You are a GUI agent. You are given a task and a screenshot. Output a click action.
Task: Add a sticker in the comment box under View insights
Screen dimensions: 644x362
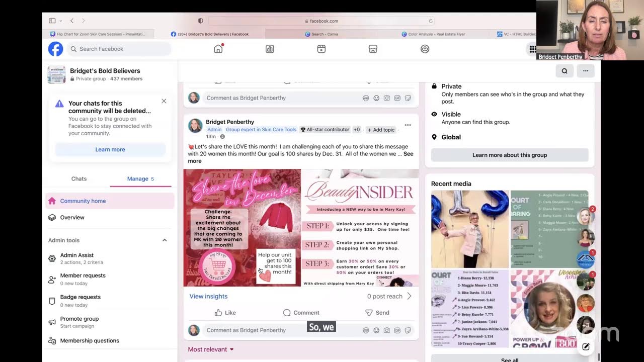[x=408, y=330]
